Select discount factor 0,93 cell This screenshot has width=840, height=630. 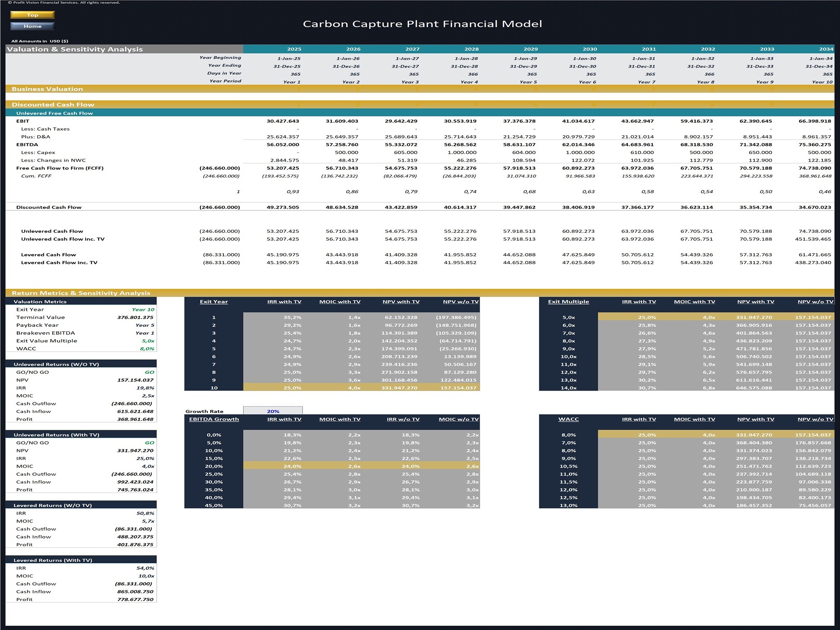coord(293,192)
